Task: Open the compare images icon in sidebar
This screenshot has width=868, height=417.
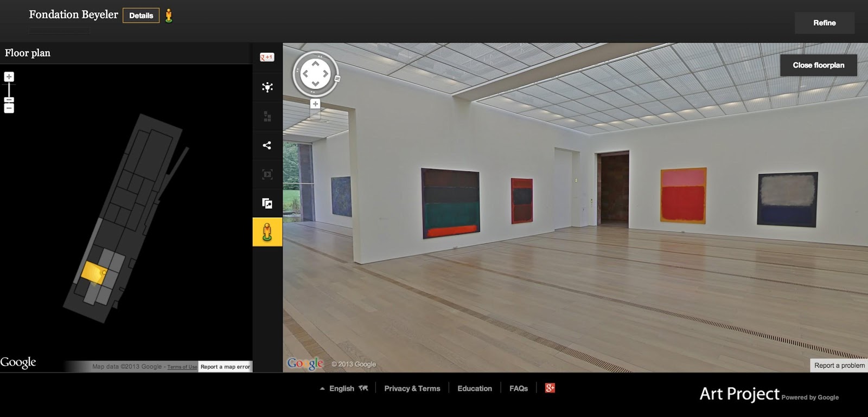Action: 267,203
